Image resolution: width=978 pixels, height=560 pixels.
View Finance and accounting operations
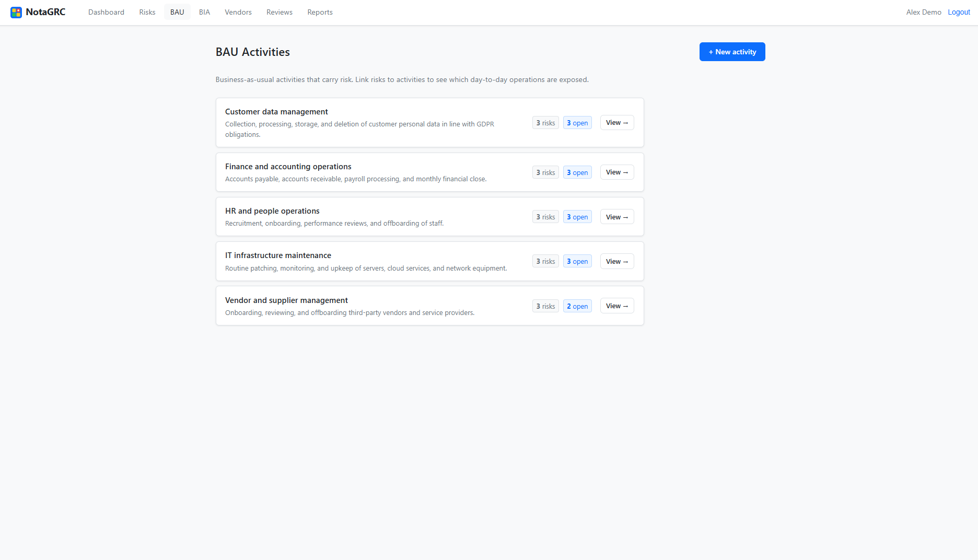pos(617,172)
